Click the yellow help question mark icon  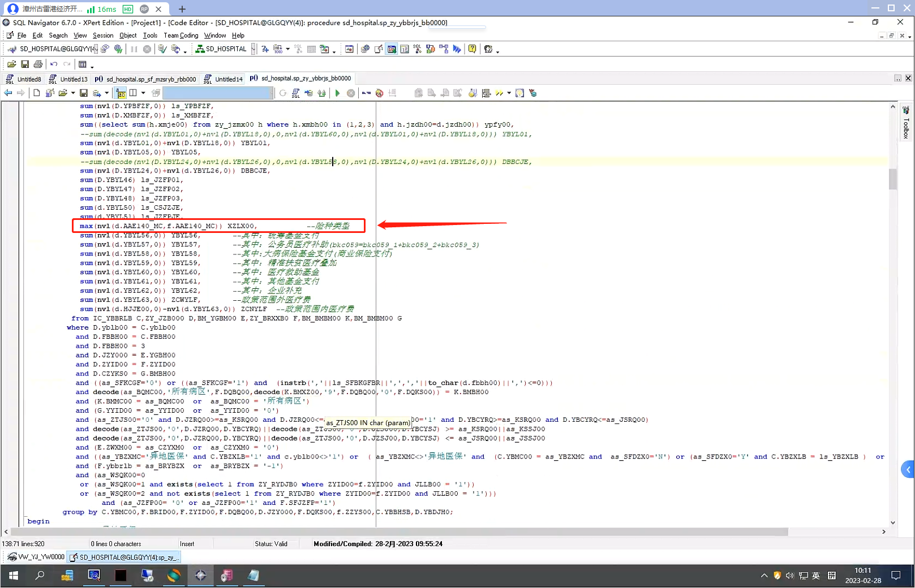[x=472, y=49]
